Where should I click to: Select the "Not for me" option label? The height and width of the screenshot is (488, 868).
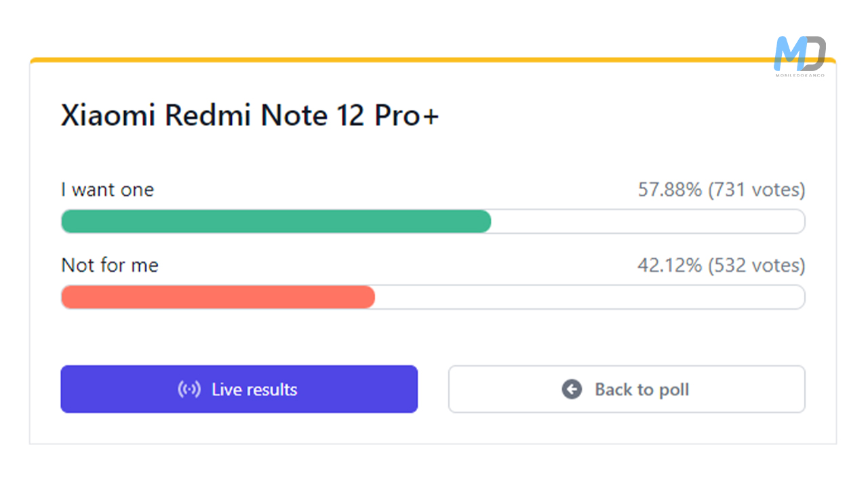pyautogui.click(x=110, y=265)
